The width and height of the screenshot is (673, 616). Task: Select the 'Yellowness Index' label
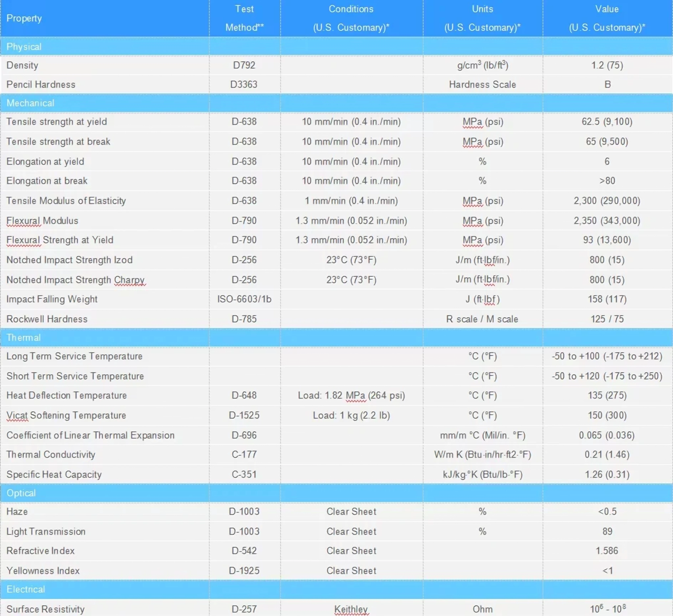(43, 571)
